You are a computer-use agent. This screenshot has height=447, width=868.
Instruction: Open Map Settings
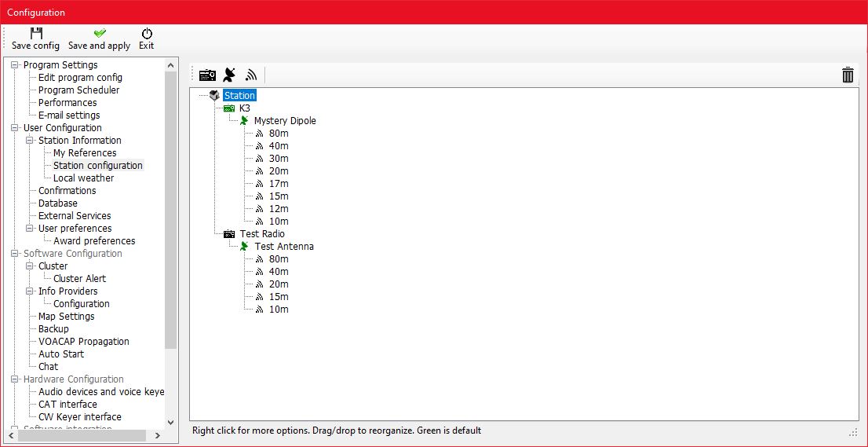[67, 317]
